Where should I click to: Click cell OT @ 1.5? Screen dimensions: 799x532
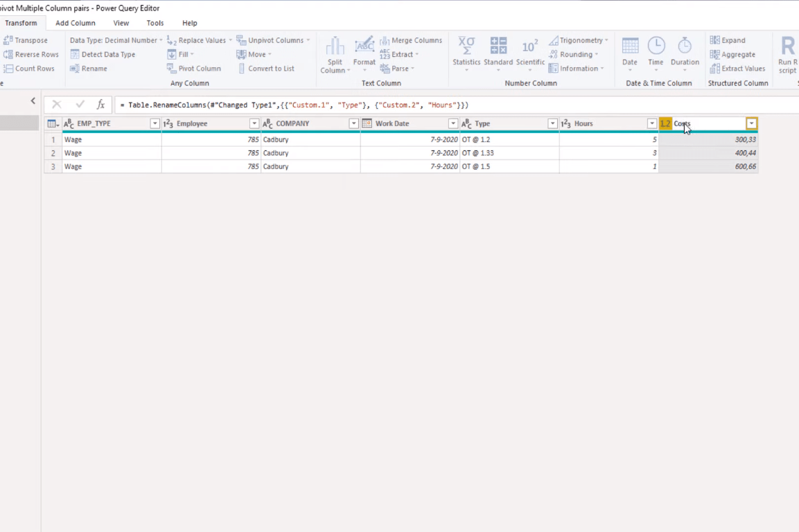509,167
